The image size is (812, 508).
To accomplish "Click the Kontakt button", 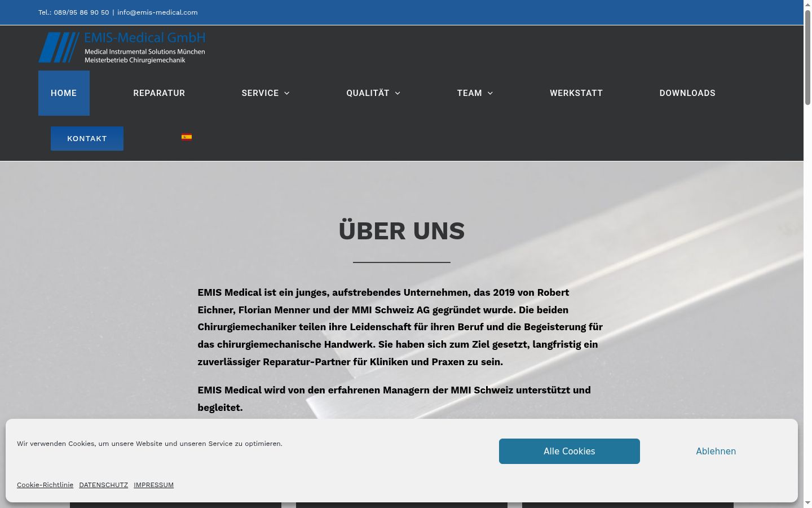I will coord(87,138).
